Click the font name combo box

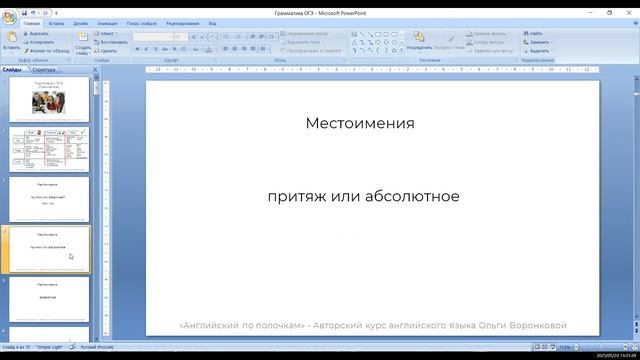[x=153, y=37]
